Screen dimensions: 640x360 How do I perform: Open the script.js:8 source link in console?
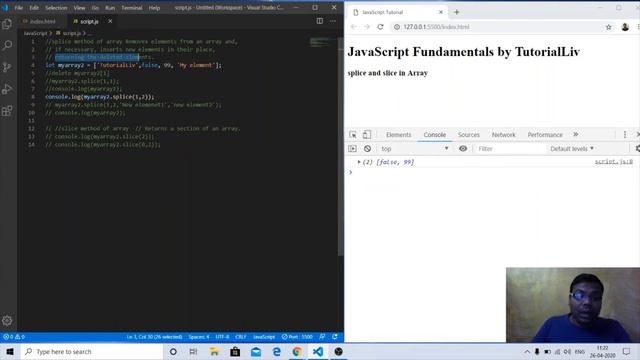coord(613,162)
